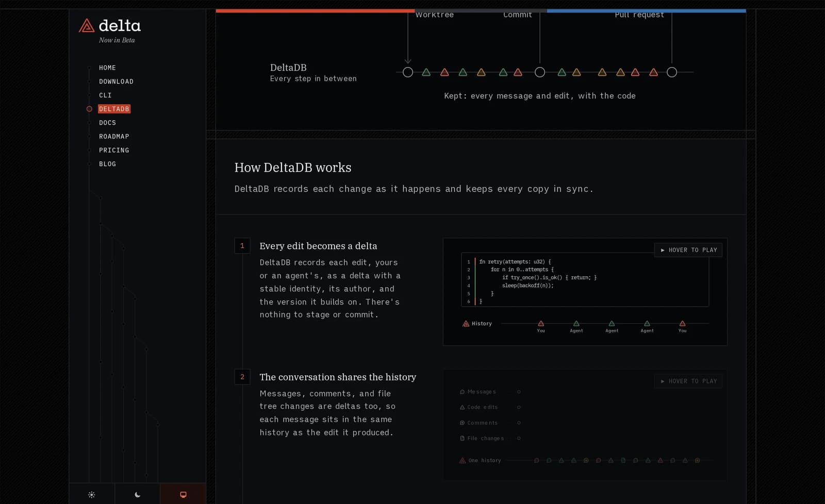Image resolution: width=825 pixels, height=504 pixels.
Task: Click the "sleep(backoff(n));" code line
Action: [x=528, y=285]
